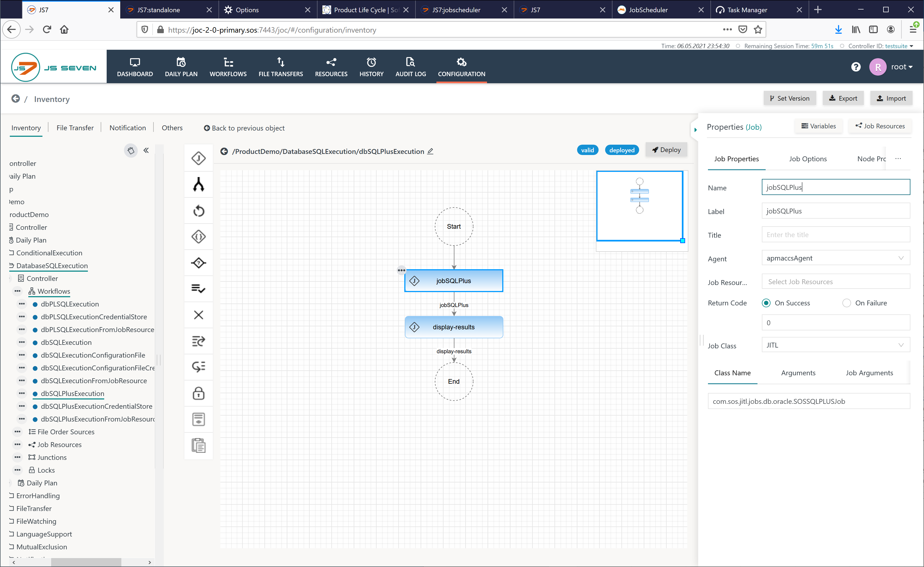Click back arrow beside workflow path
The image size is (924, 567).
pyautogui.click(x=224, y=151)
